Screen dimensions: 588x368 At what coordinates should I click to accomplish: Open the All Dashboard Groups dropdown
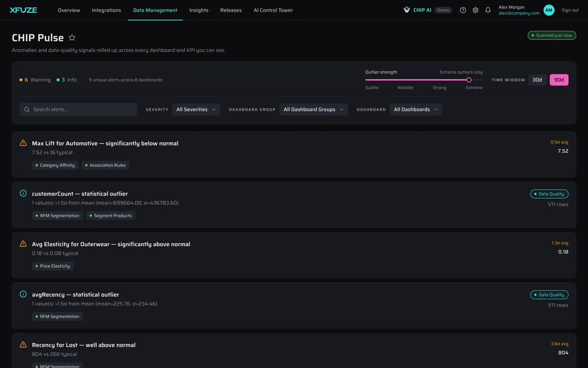tap(313, 109)
